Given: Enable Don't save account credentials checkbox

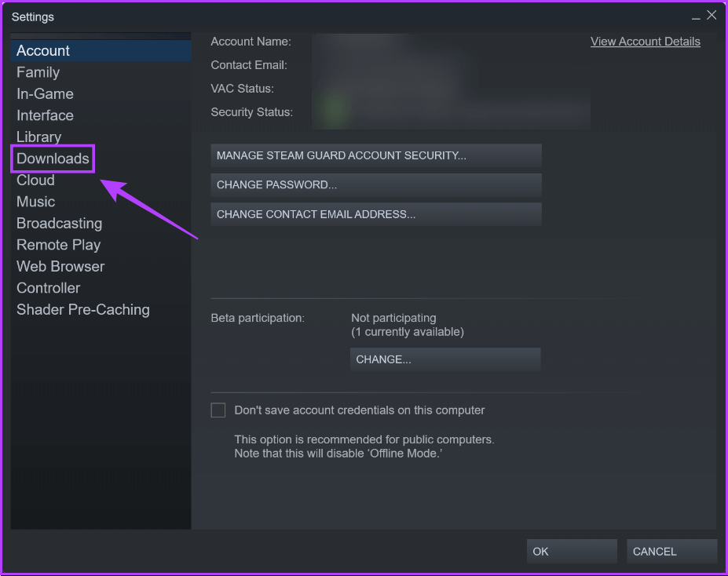Looking at the screenshot, I should 218,410.
